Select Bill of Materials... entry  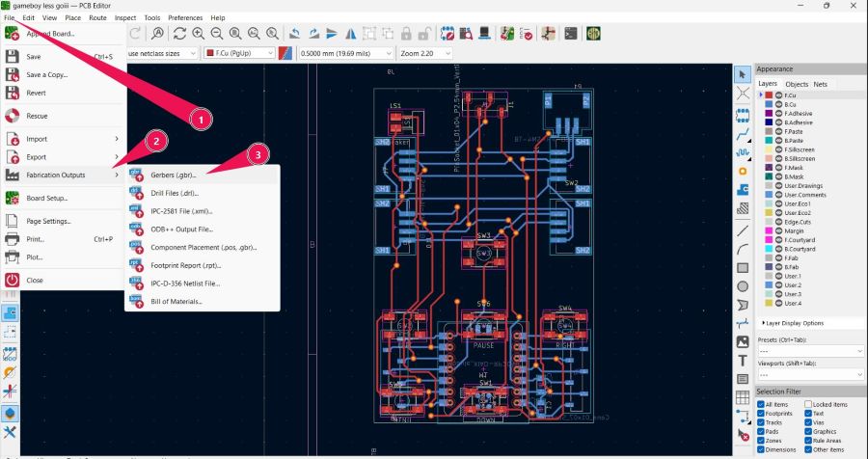point(203,302)
